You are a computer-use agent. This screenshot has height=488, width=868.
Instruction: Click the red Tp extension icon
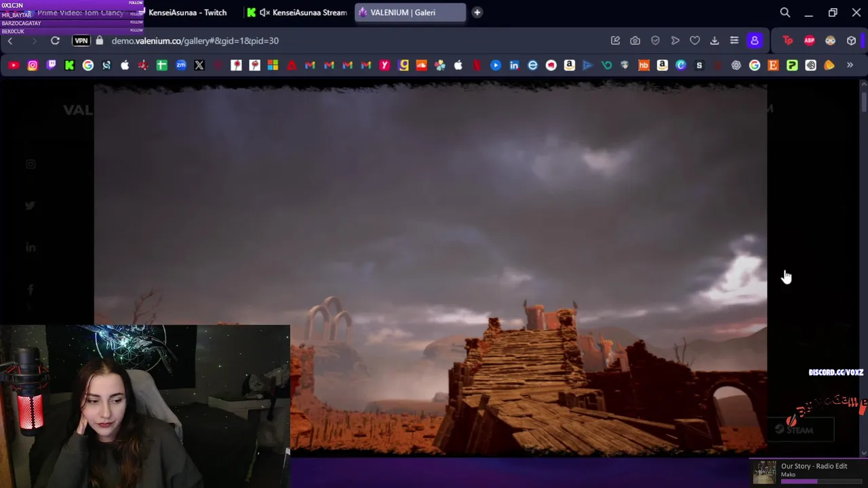(x=788, y=41)
